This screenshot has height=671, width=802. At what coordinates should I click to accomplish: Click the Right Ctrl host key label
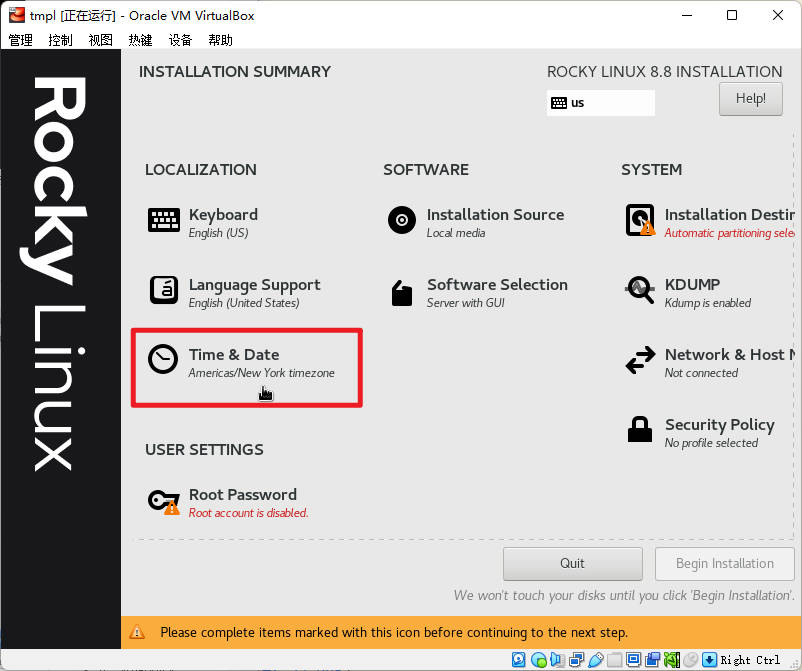pos(750,660)
